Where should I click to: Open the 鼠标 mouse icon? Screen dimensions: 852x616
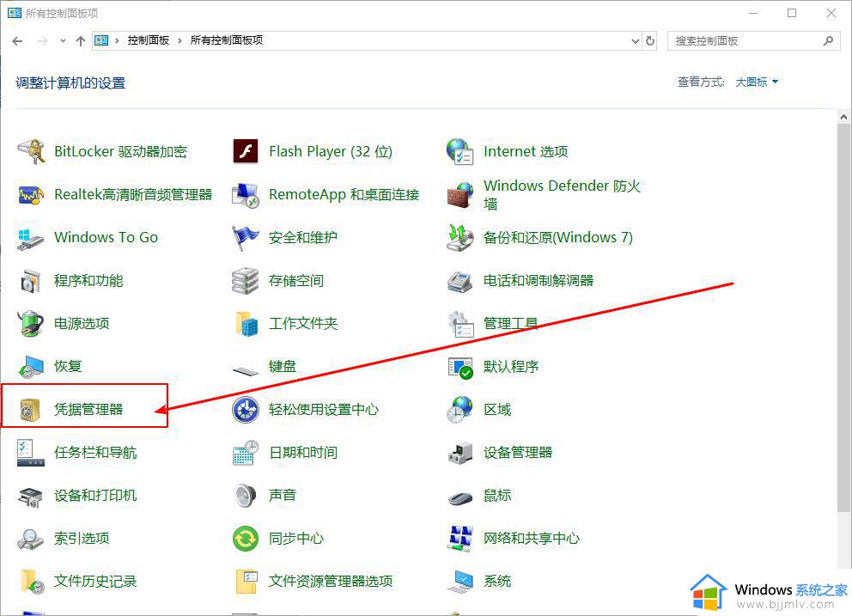pyautogui.click(x=460, y=497)
